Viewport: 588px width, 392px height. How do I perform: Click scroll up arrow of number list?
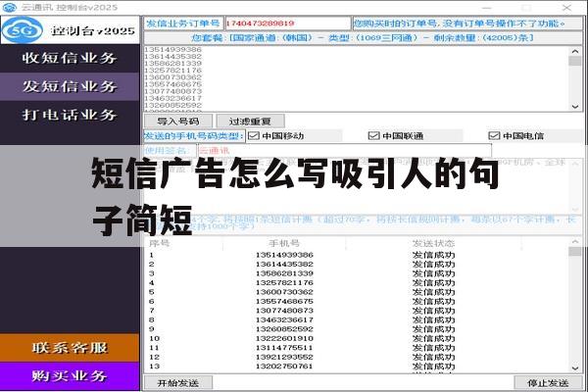tap(575, 51)
